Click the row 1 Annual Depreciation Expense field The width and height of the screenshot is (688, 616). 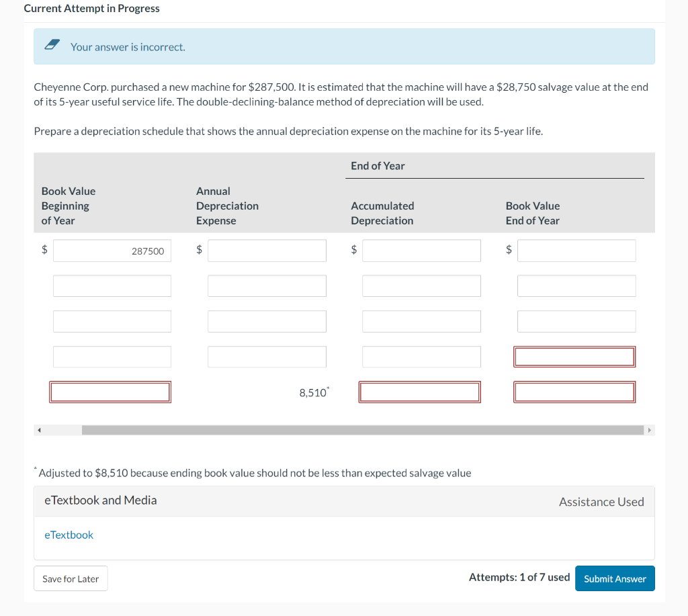click(267, 251)
